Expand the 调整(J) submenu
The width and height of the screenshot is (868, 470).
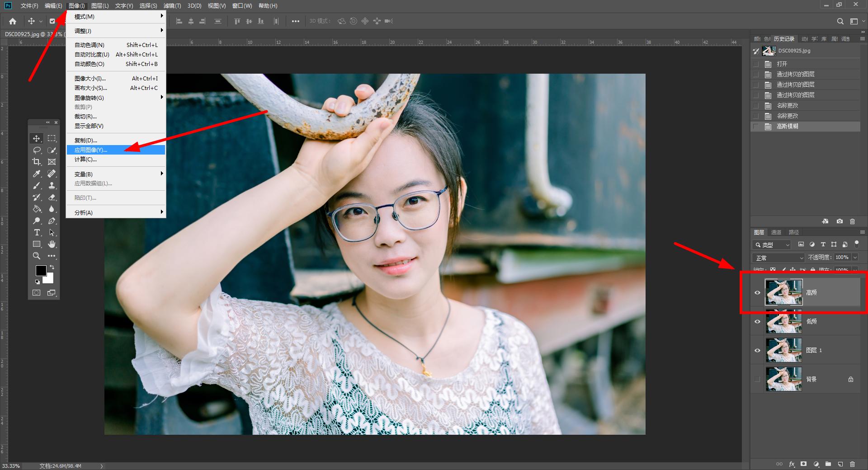pyautogui.click(x=116, y=31)
